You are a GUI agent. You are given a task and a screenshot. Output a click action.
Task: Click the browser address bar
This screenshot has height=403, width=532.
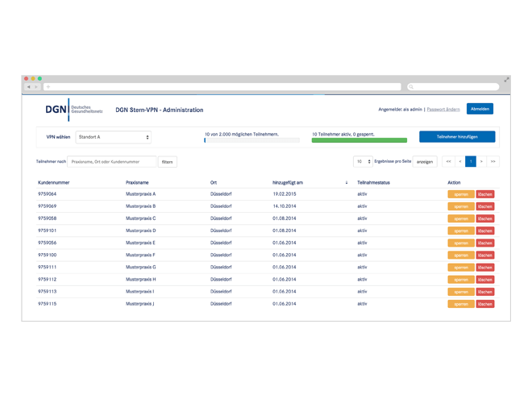(222, 87)
